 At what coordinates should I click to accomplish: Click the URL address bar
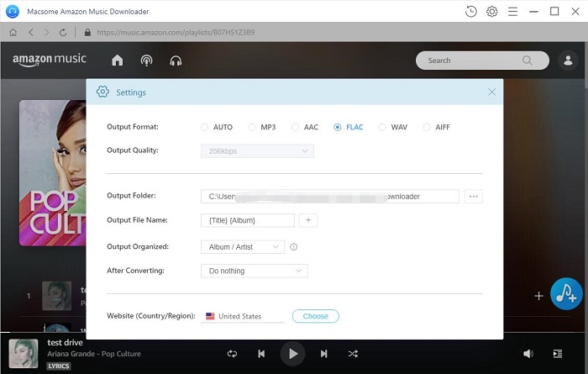coord(176,33)
